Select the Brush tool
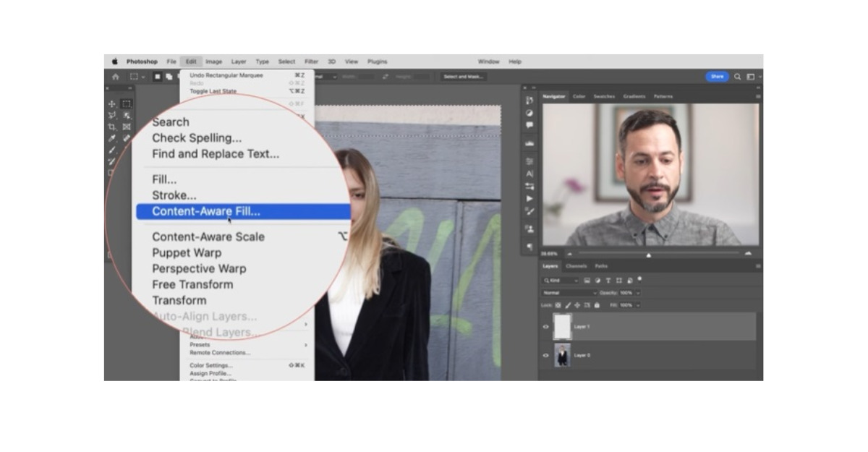Viewport: 868px width, 452px height. click(x=112, y=150)
